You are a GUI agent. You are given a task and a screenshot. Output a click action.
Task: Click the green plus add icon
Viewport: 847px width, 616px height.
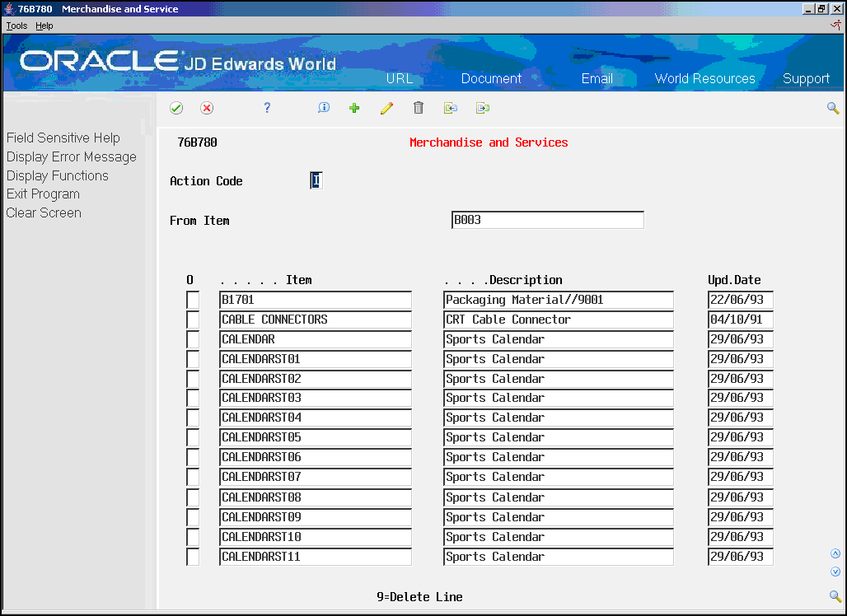pos(354,108)
